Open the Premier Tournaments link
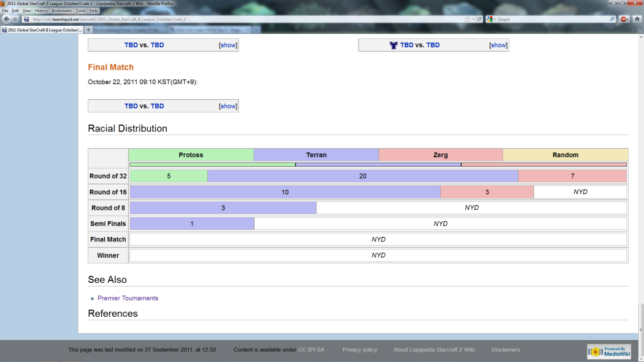 (128, 299)
